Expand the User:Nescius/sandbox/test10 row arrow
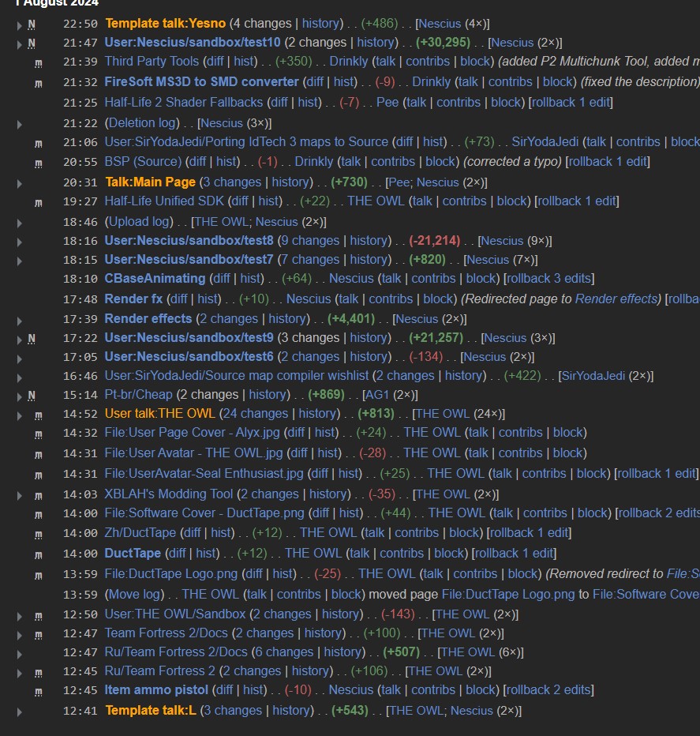Screen dimensions: 700x736 click(x=19, y=44)
